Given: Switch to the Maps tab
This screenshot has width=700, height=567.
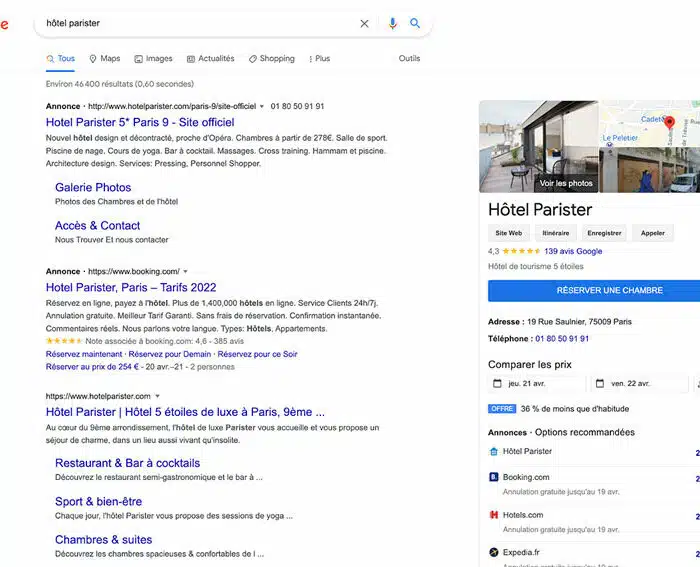Looking at the screenshot, I should click(104, 59).
